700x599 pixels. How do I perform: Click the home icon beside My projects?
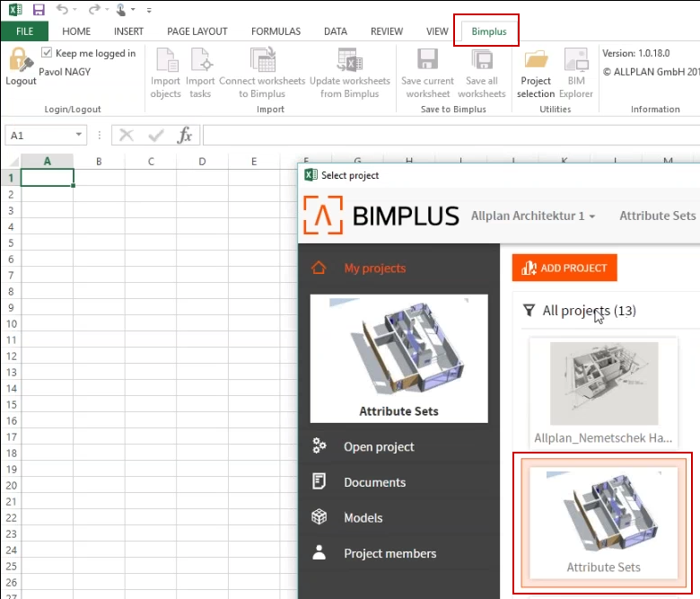(x=319, y=268)
